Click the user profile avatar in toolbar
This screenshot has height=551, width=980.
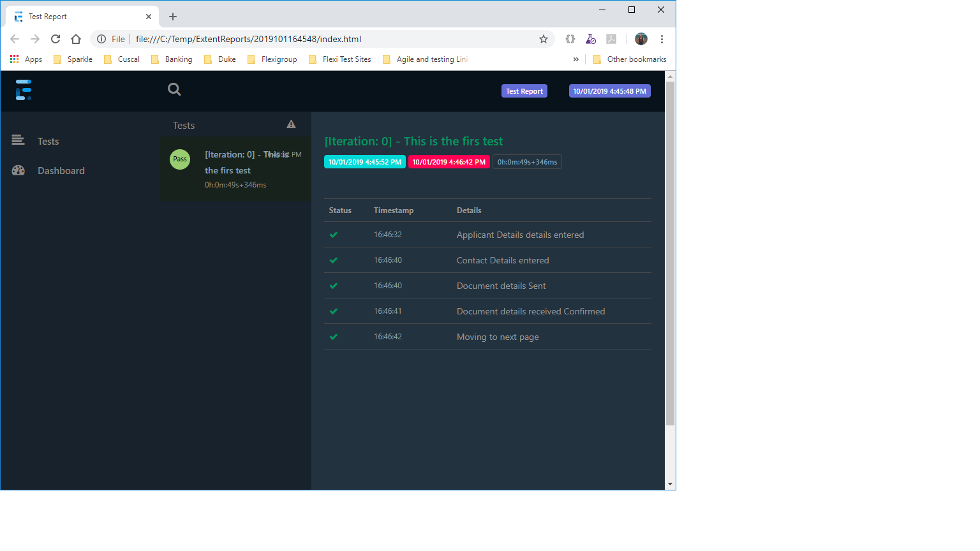coord(641,39)
